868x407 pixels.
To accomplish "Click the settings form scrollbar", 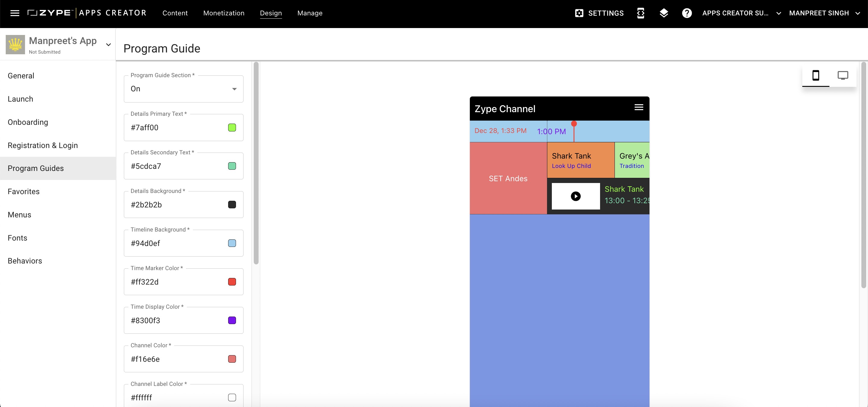I will click(256, 163).
